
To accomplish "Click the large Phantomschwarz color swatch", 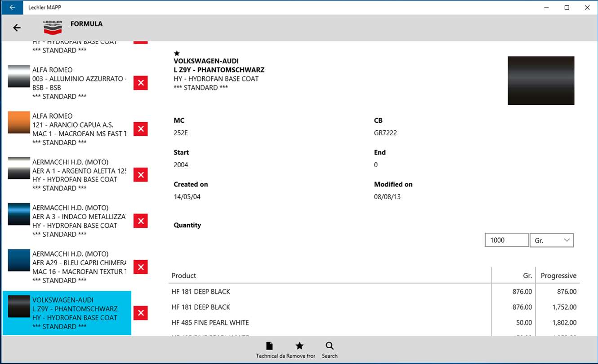I will (541, 80).
